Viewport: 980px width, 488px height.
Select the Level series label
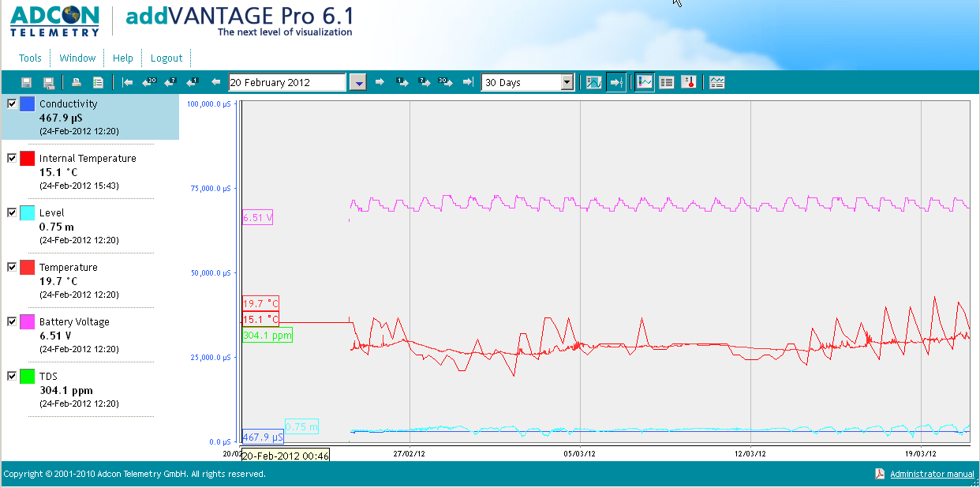52,212
